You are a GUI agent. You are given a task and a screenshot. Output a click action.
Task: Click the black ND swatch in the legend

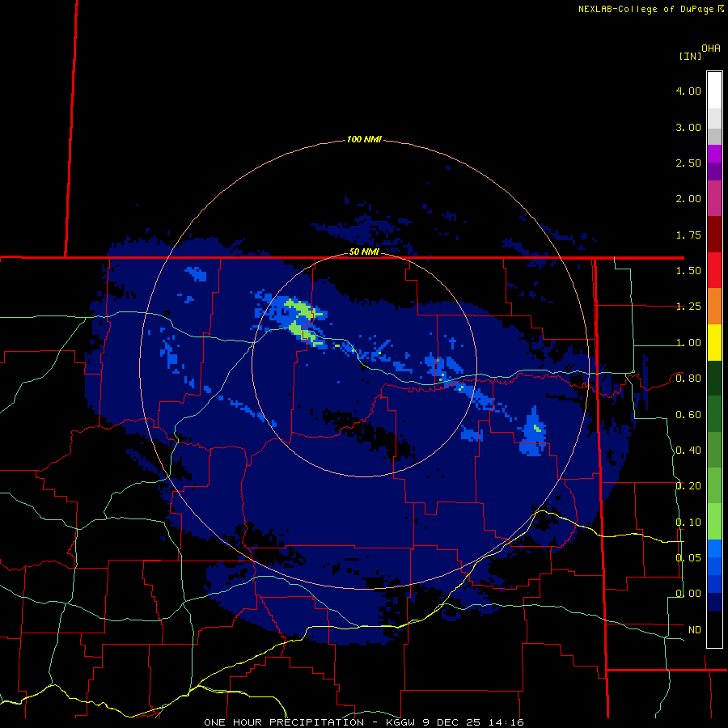pos(714,629)
